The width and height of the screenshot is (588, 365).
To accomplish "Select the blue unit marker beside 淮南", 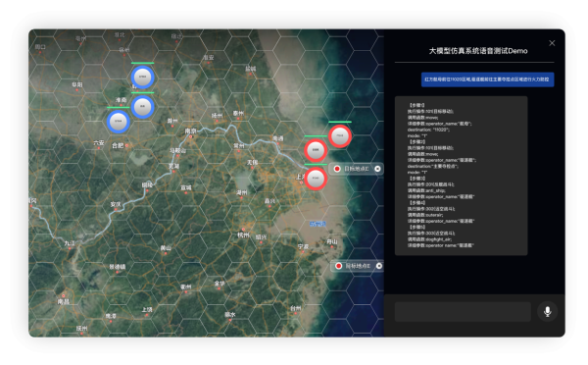I will point(142,107).
